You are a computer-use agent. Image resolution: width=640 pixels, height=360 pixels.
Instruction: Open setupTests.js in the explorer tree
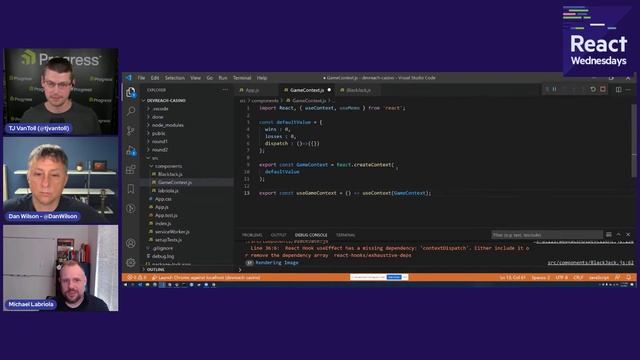(186, 240)
